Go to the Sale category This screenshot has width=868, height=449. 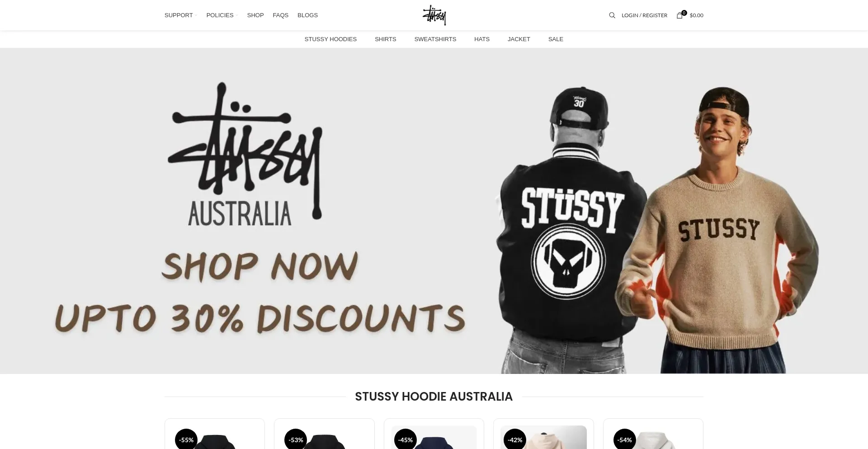[556, 39]
